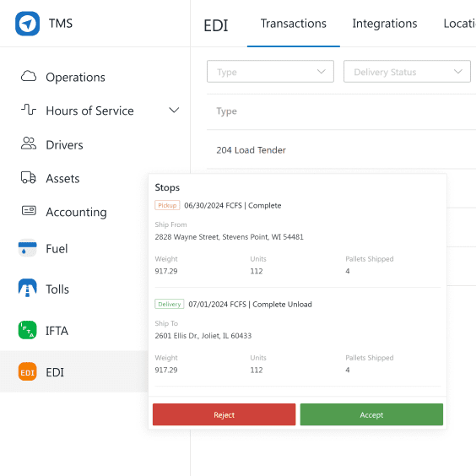This screenshot has height=476, width=476.
Task: Open IFTA in the sidebar
Action: pos(57,331)
